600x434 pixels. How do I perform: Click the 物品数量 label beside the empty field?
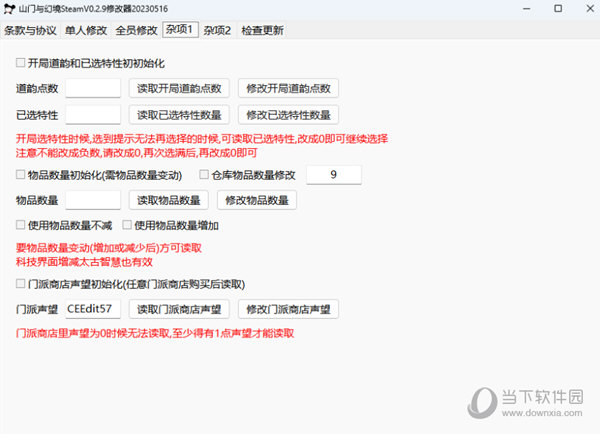pyautogui.click(x=37, y=200)
